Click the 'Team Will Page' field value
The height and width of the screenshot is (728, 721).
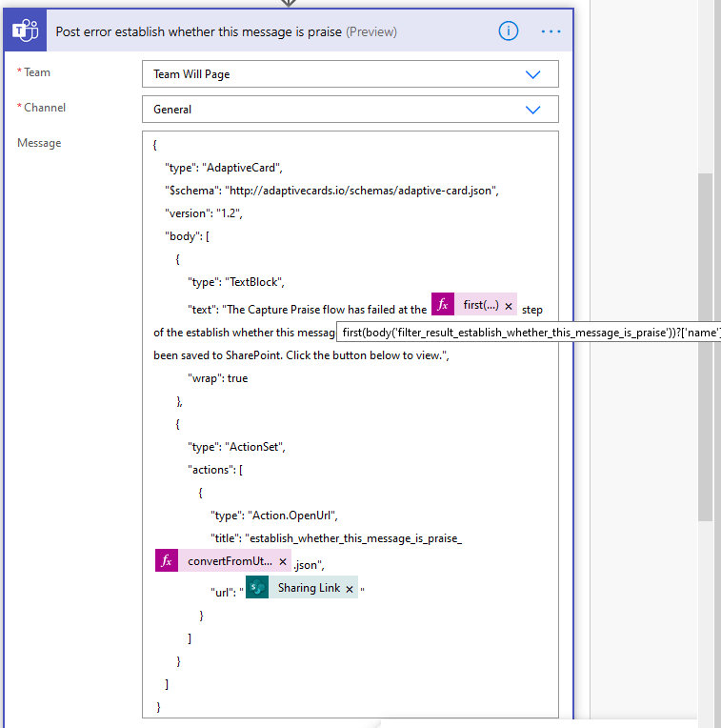(191, 74)
